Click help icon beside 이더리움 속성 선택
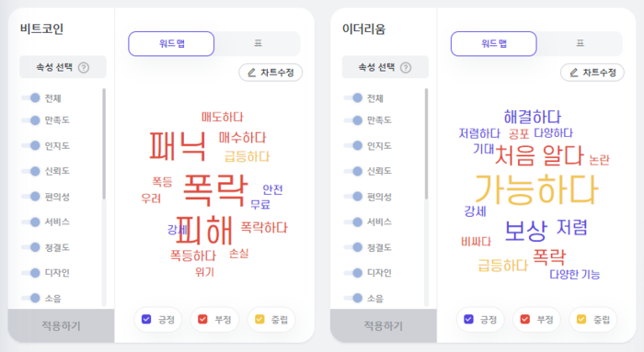This screenshot has height=352, width=644. pos(406,67)
